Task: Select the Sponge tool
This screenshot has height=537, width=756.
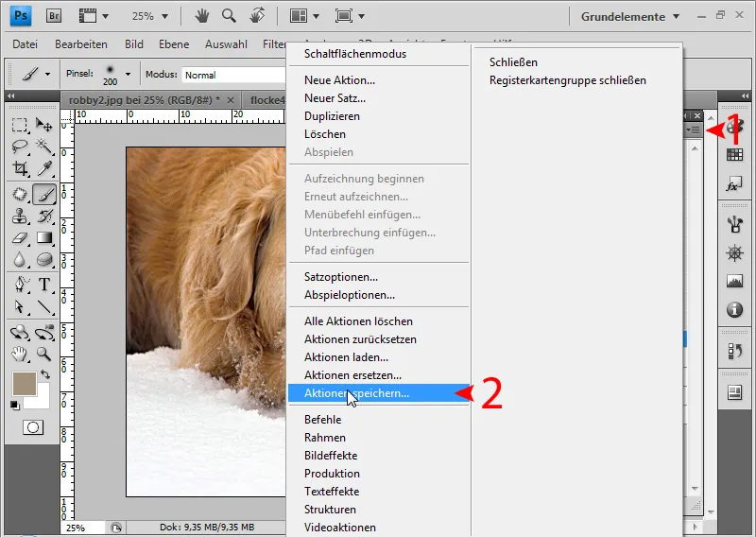Action: [x=44, y=260]
